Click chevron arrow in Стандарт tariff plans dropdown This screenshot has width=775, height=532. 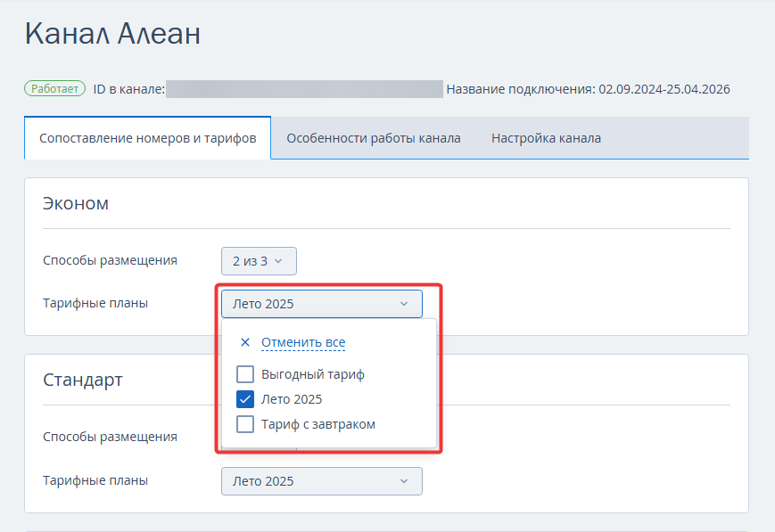tap(404, 481)
